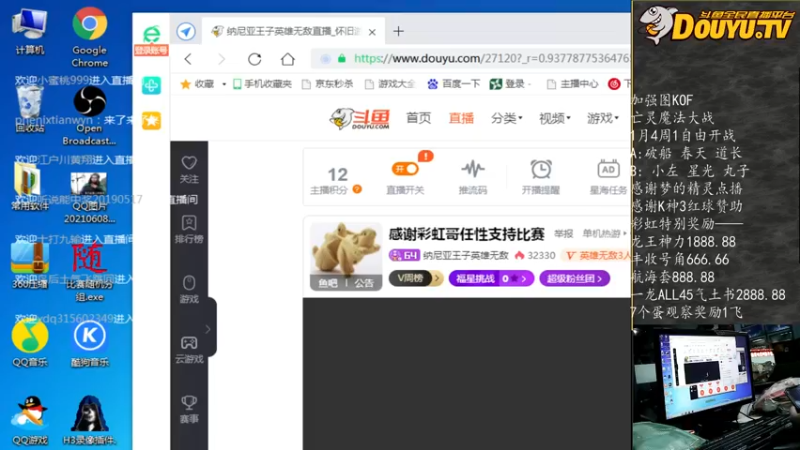The image size is (800, 450).
Task: Open the 主播中心 bookmark
Action: tap(572, 84)
